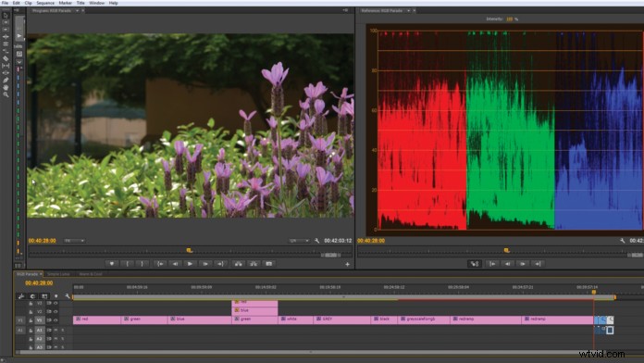Click the Intensity percentage value
Image resolution: width=644 pixels, height=363 pixels.
coord(510,19)
